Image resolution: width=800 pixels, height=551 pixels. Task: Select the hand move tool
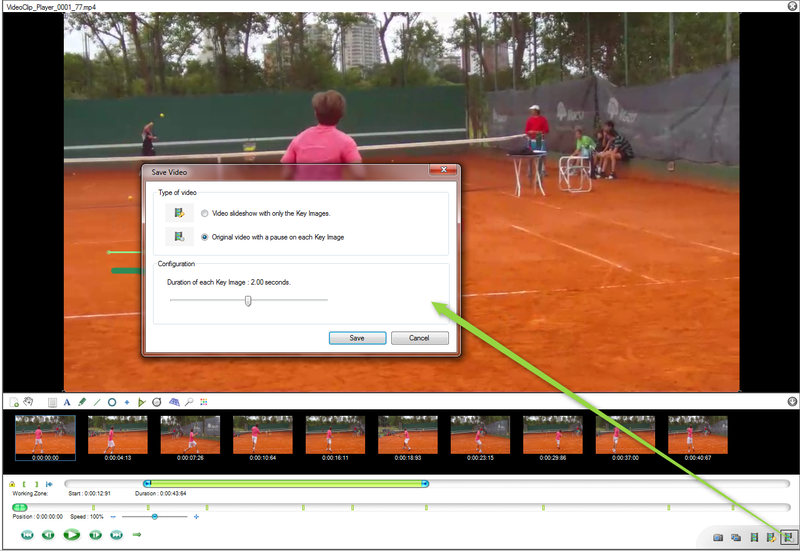pyautogui.click(x=30, y=402)
